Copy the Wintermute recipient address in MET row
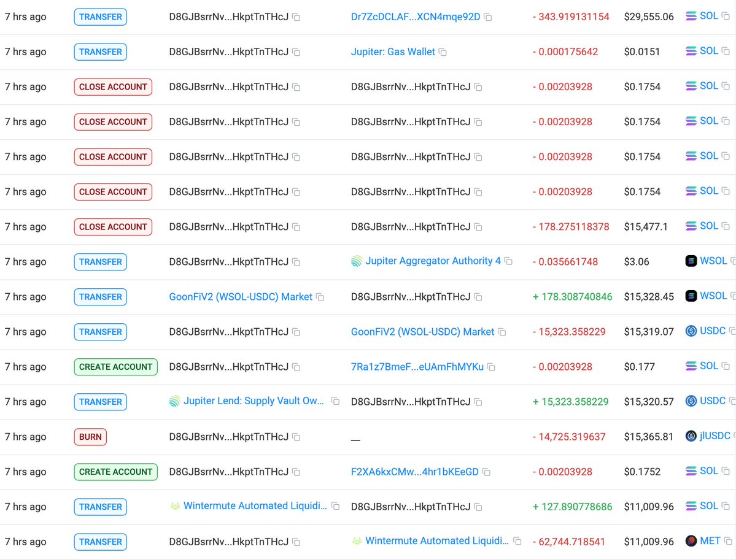This screenshot has height=560, width=736. point(517,541)
